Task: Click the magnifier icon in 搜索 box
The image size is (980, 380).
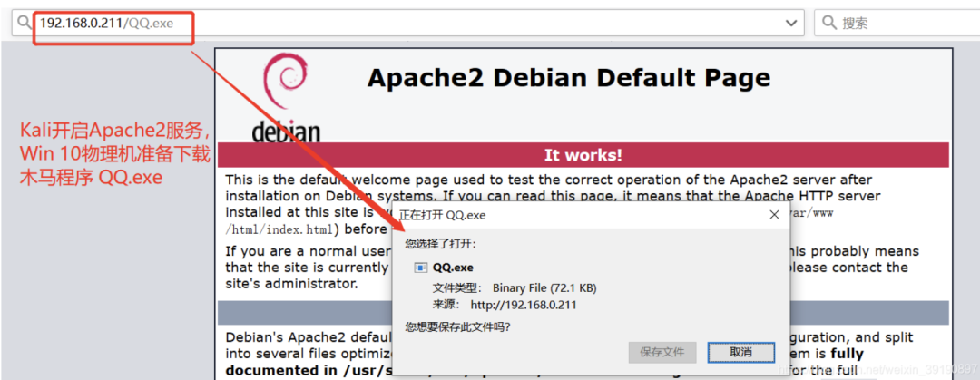Action: coord(828,23)
